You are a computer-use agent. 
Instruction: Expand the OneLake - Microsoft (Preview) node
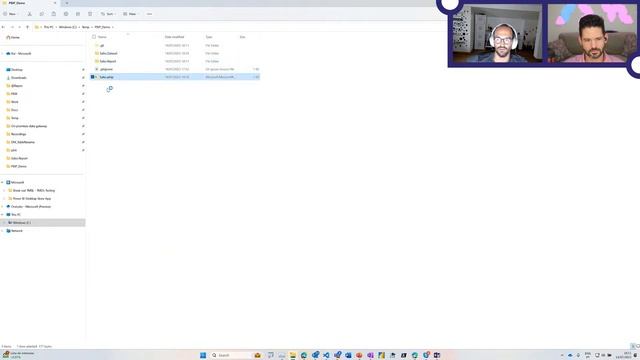(2, 207)
